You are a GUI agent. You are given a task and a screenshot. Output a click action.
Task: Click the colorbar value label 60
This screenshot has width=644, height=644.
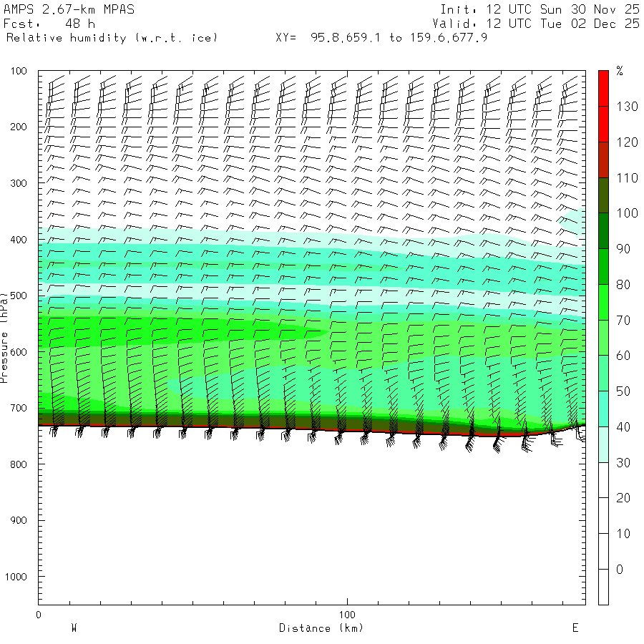[623, 356]
